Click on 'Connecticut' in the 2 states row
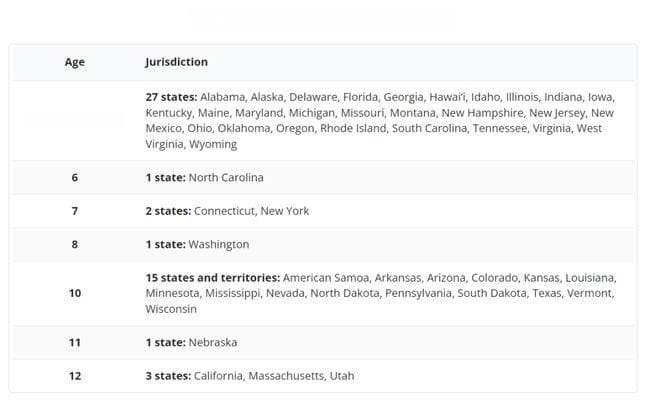This screenshot has height=412, width=660. [224, 211]
